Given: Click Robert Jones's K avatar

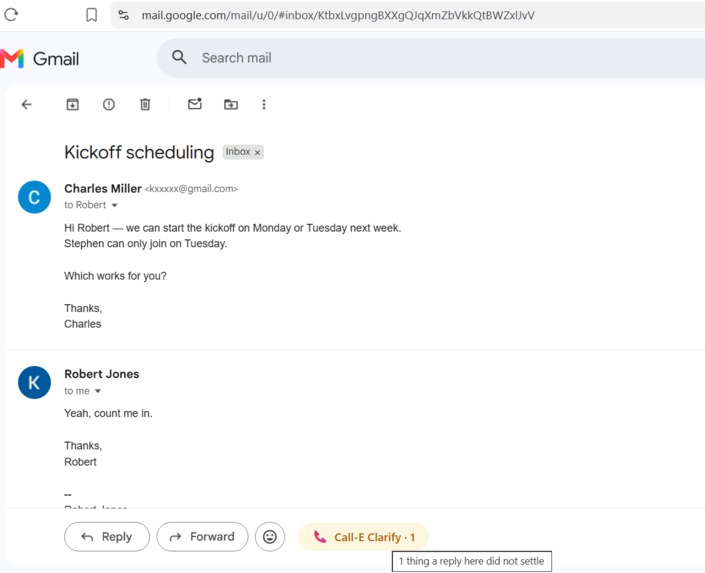Looking at the screenshot, I should click(x=34, y=383).
